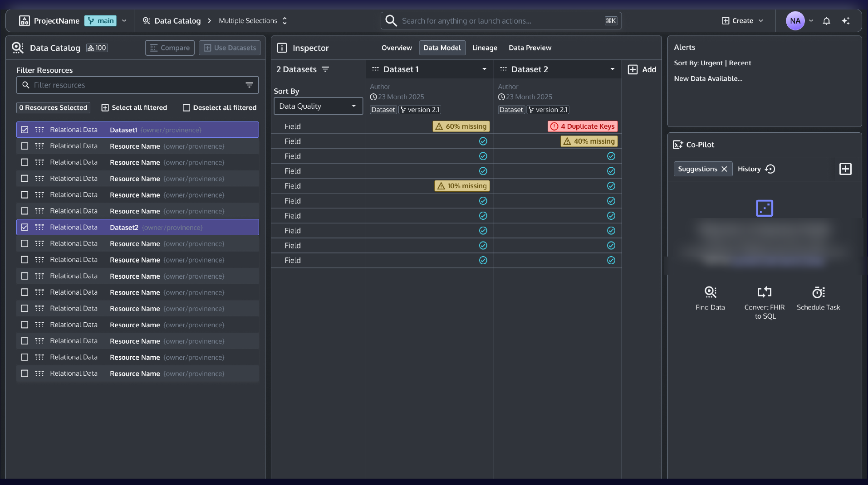Uncheck the Dataset1 row checkbox
This screenshot has width=868, height=485.
click(25, 130)
